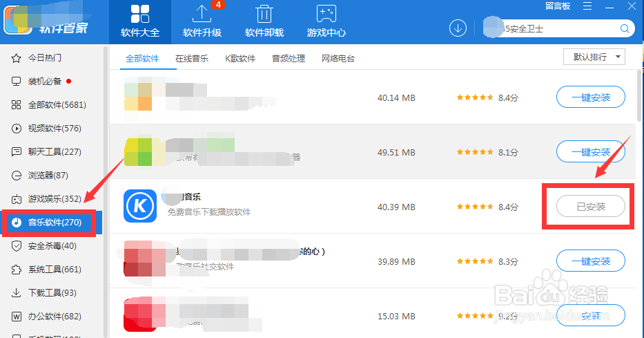Click the 8.3分 star rating of 39.89 MB app
Viewport: 644px width, 338px height.
click(487, 261)
